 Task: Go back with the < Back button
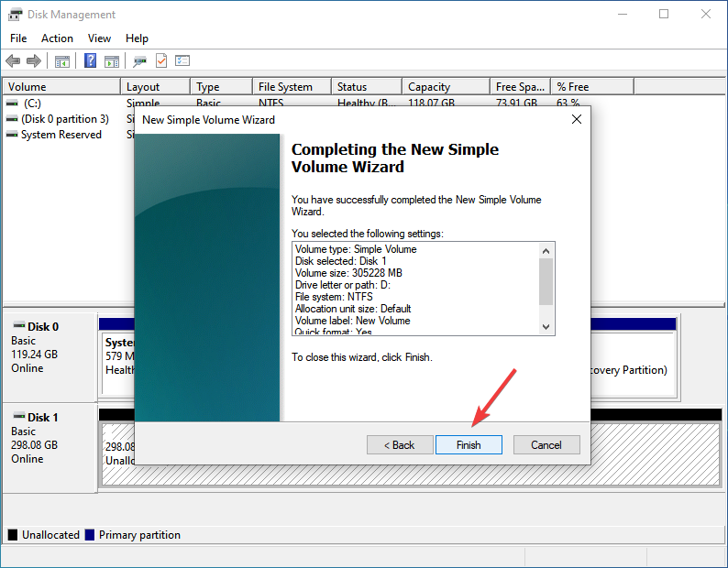(400, 445)
